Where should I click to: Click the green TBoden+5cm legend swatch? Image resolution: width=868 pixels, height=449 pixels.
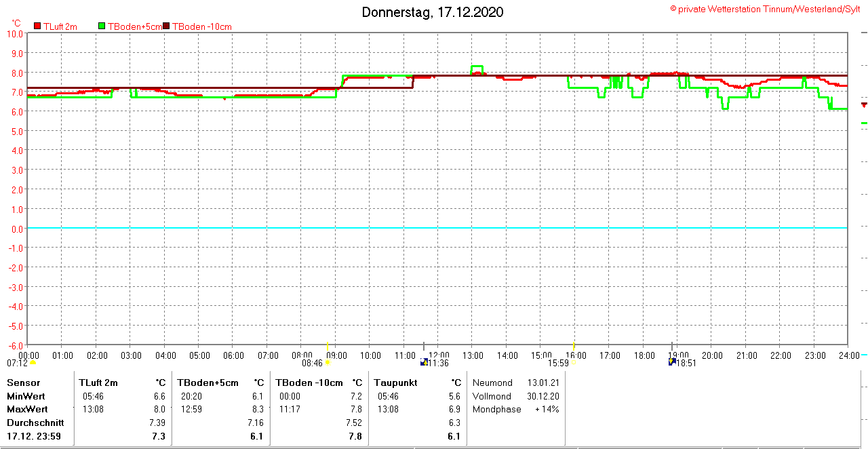[102, 26]
